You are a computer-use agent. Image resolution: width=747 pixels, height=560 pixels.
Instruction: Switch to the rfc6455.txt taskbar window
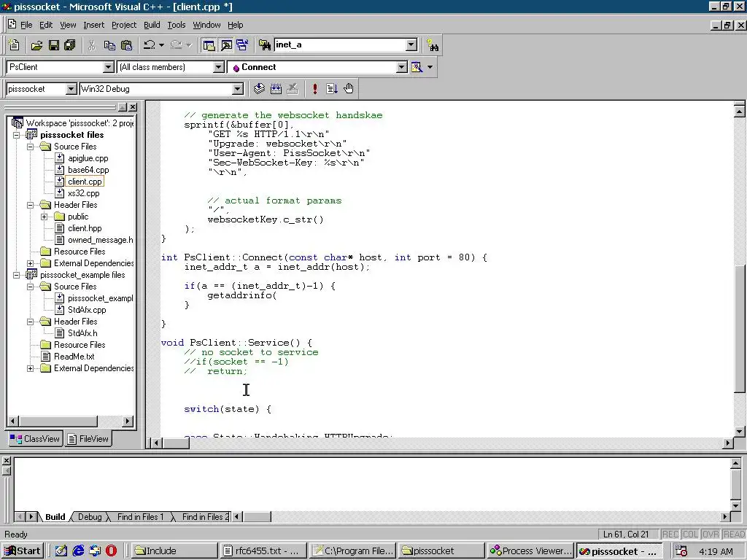tap(263, 551)
